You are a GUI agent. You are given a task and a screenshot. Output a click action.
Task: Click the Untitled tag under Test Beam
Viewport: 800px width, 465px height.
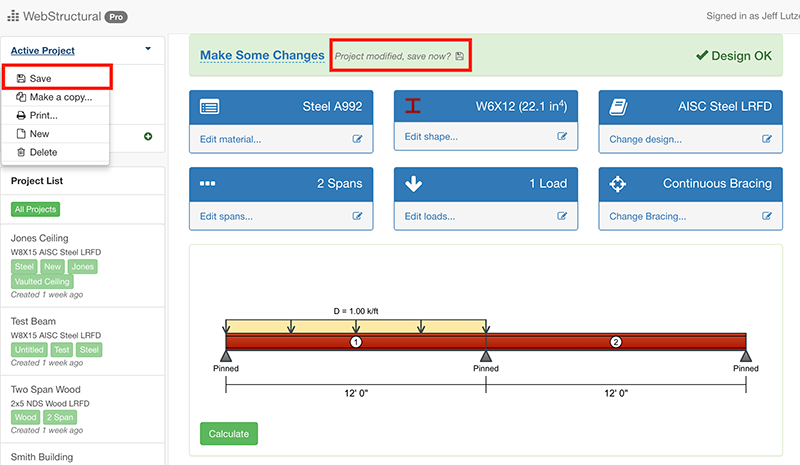(29, 350)
